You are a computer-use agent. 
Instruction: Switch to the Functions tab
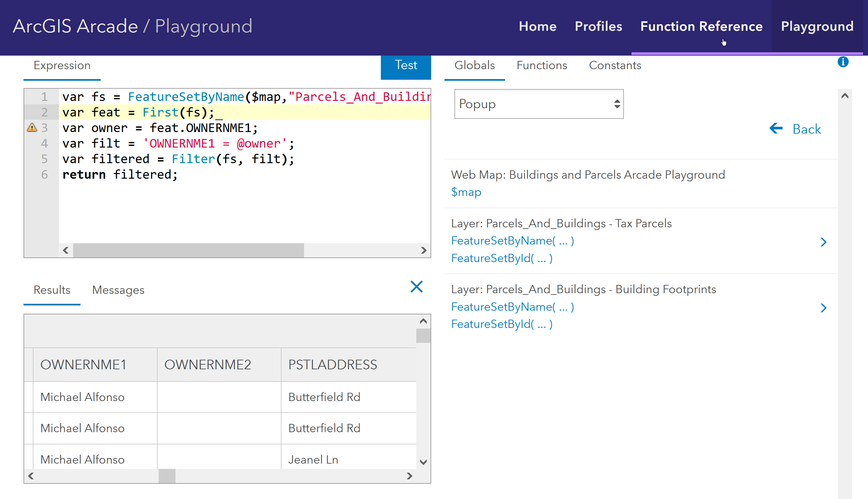(x=541, y=66)
